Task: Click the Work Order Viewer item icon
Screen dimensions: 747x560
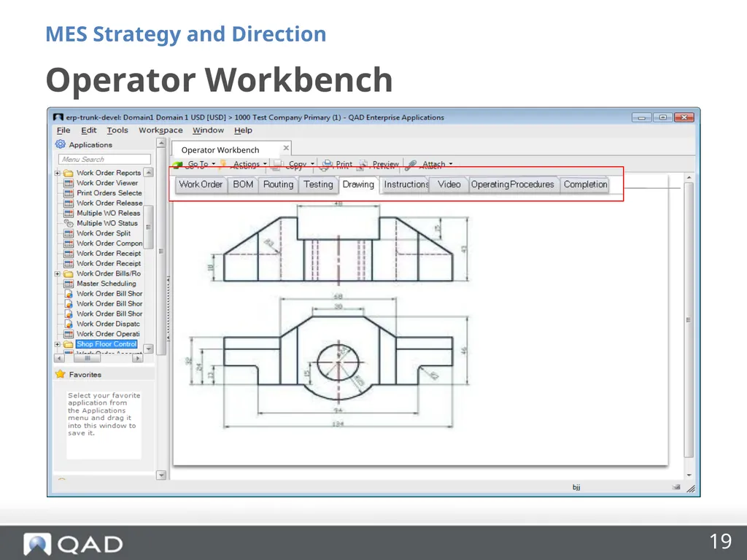Action: pos(69,183)
